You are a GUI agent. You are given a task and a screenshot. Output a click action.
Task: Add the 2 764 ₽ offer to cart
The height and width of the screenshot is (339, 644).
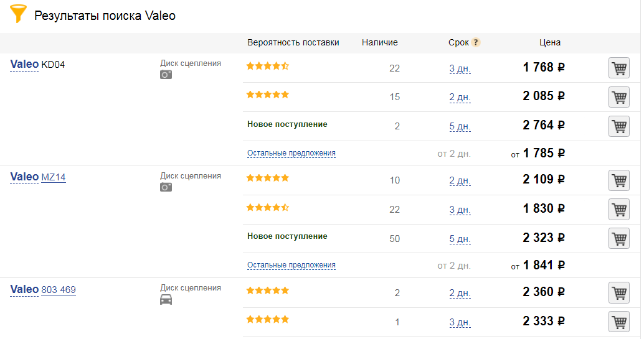pos(618,126)
